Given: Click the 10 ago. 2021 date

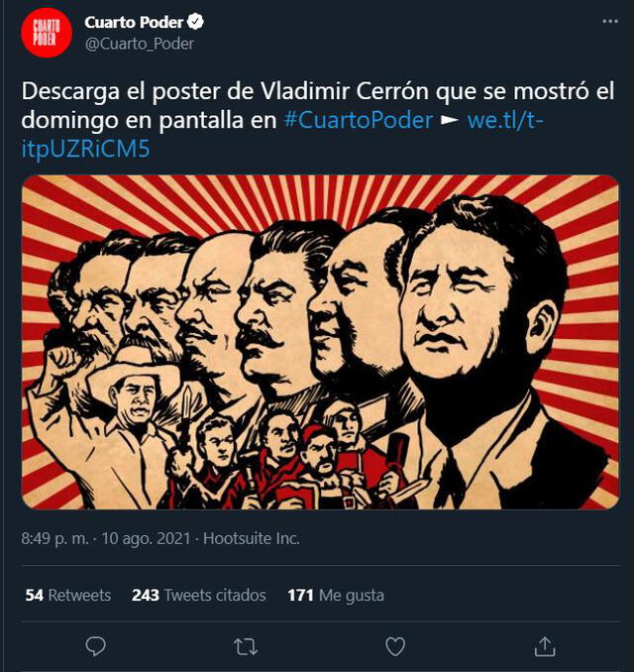Looking at the screenshot, I should pyautogui.click(x=146, y=538).
